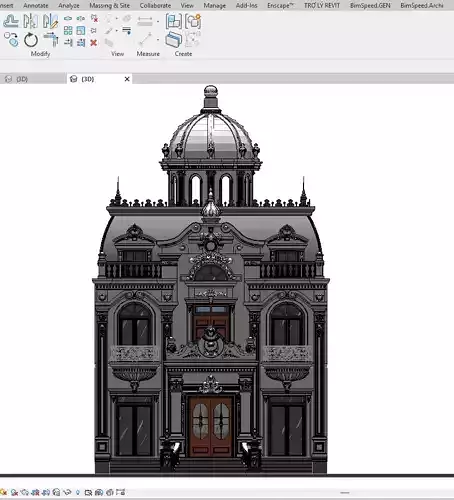Open the BimSpeed.Archi tab
454x500 pixels.
point(422,6)
